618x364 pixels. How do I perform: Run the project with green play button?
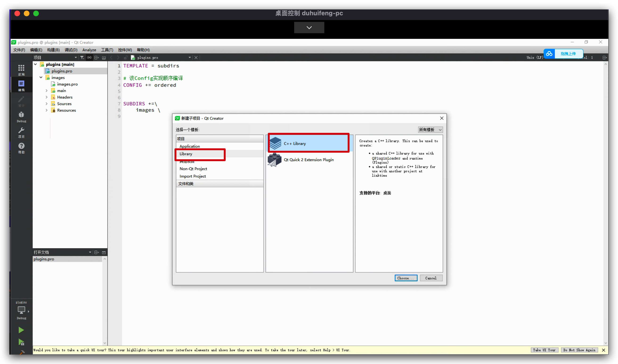(x=21, y=330)
